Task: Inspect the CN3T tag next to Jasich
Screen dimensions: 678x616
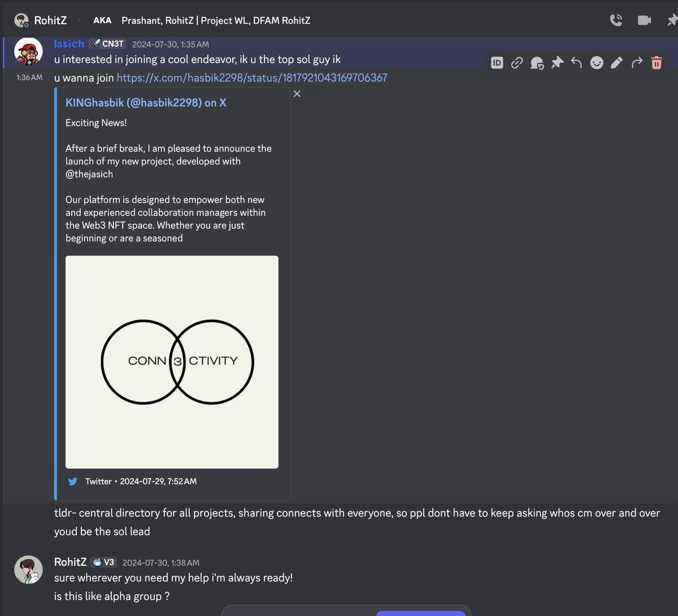Action: [x=107, y=43]
